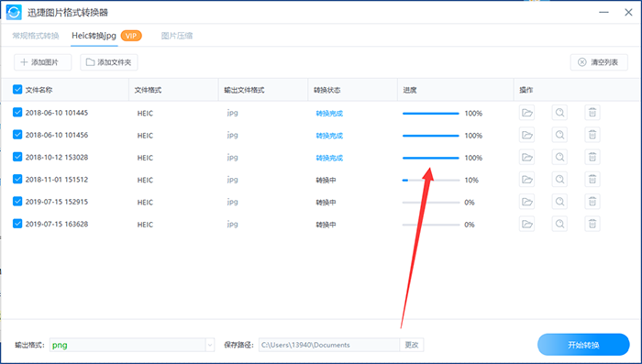This screenshot has height=364, width=642.
Task: Click the 10% progress value
Action: [x=471, y=180]
